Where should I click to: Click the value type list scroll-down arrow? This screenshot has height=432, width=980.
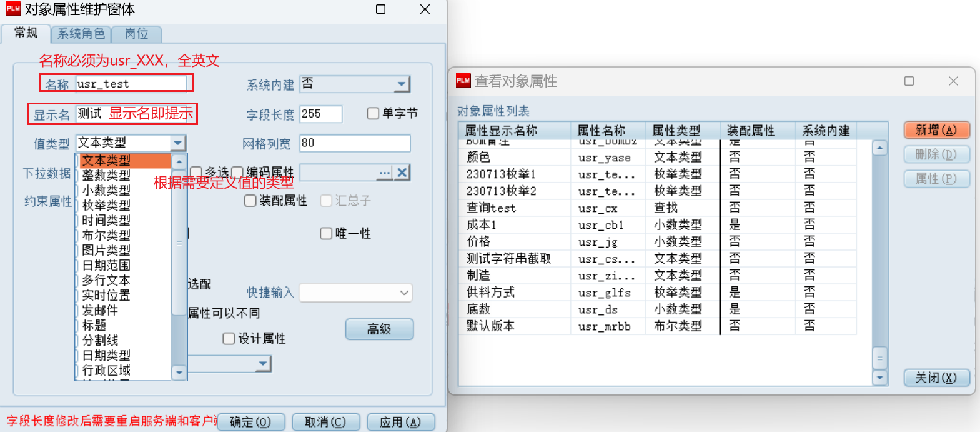pyautogui.click(x=179, y=373)
